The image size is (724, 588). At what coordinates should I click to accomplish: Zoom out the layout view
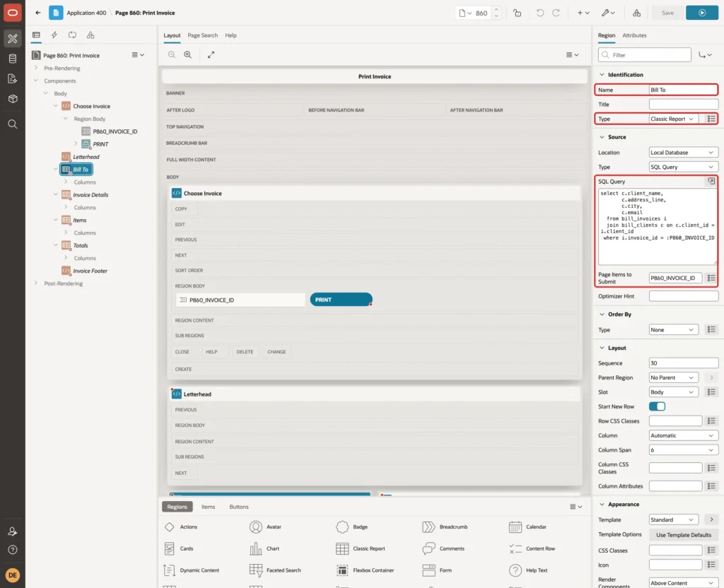172,54
